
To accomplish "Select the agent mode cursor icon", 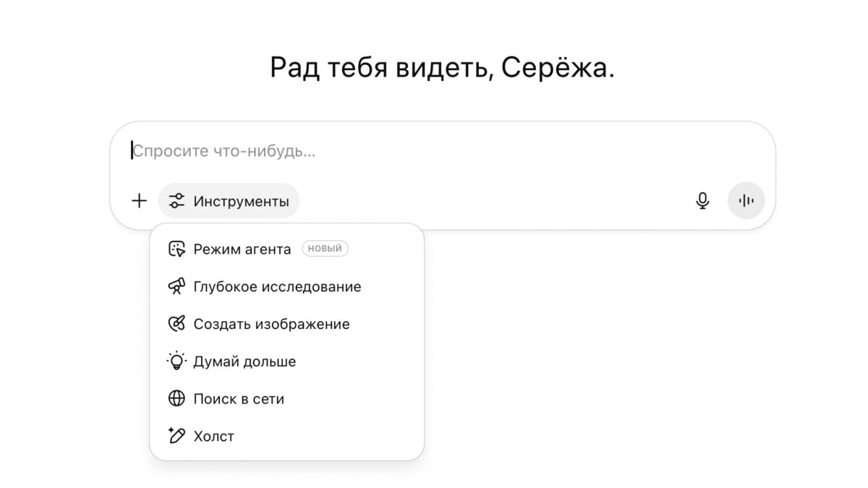I will point(177,249).
